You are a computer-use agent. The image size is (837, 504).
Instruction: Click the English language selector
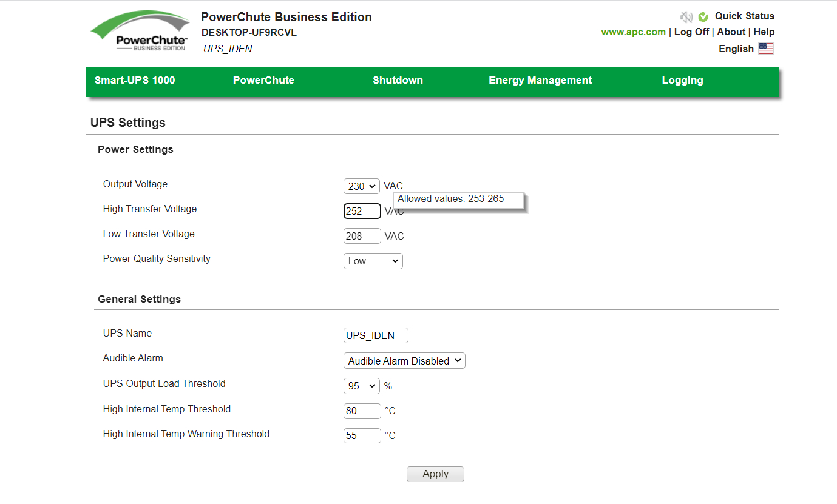pyautogui.click(x=736, y=49)
